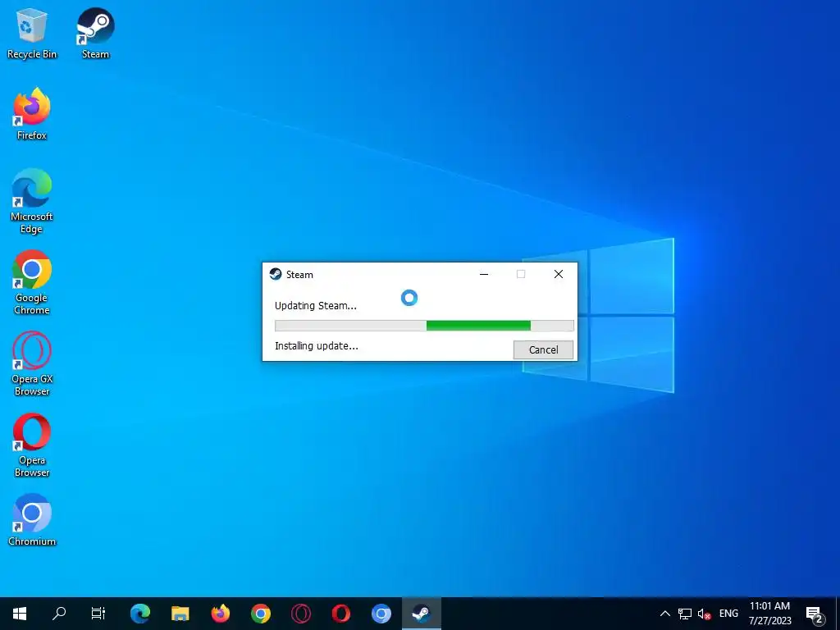Screen dimensions: 840x630
Task: Show hidden system tray icons
Action: point(664,614)
